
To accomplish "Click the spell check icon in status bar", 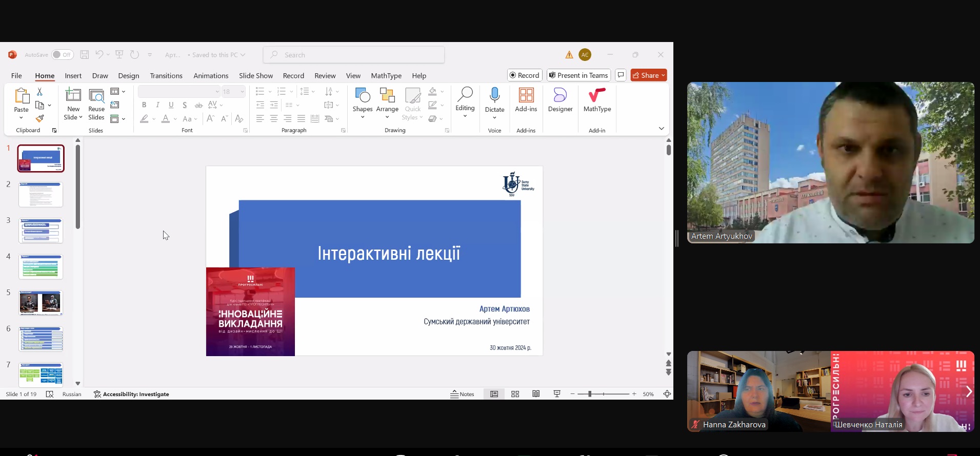I will point(50,394).
